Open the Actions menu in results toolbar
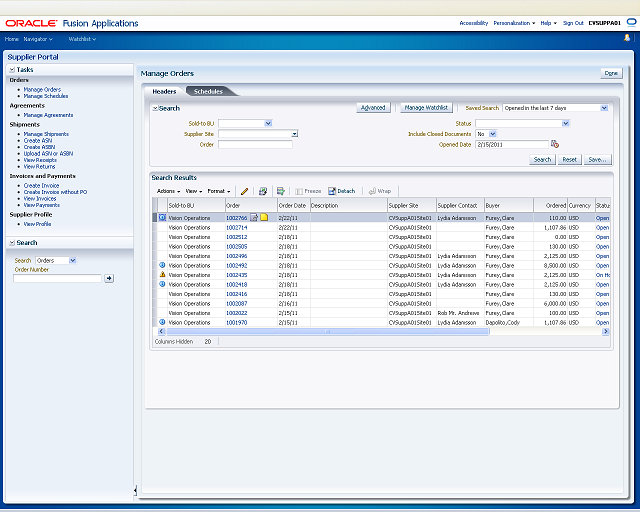 point(169,191)
